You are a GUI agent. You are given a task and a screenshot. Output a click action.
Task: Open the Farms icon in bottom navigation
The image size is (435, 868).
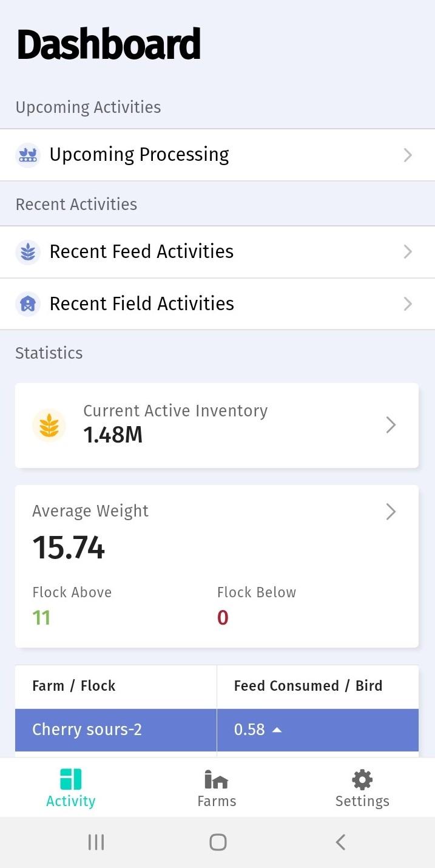click(217, 779)
